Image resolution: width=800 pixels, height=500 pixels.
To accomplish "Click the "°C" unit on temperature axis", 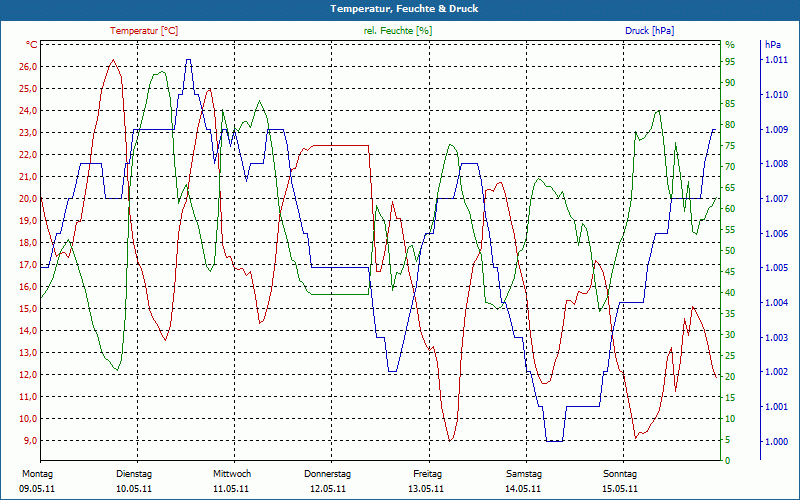I will 32,45.
